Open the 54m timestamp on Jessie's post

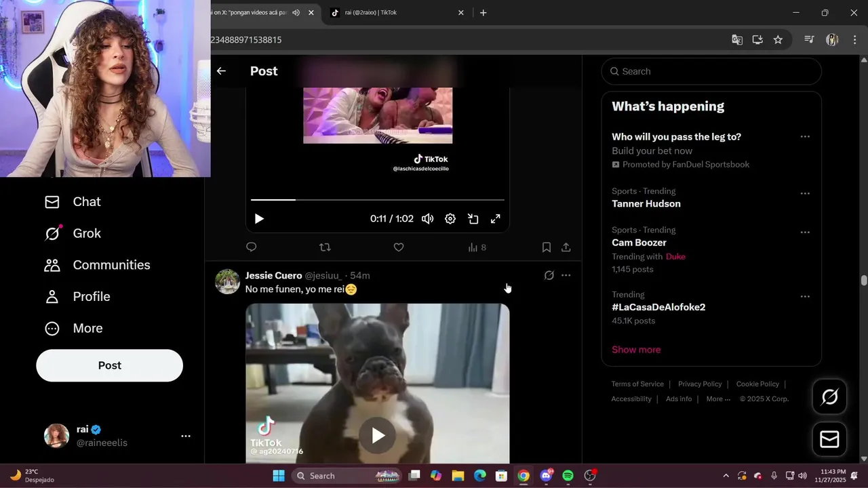click(x=360, y=275)
